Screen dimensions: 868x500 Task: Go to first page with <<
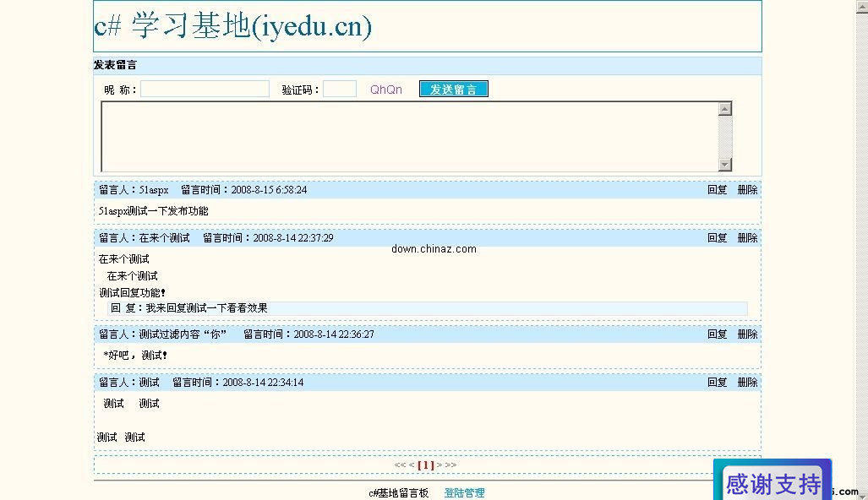(400, 465)
